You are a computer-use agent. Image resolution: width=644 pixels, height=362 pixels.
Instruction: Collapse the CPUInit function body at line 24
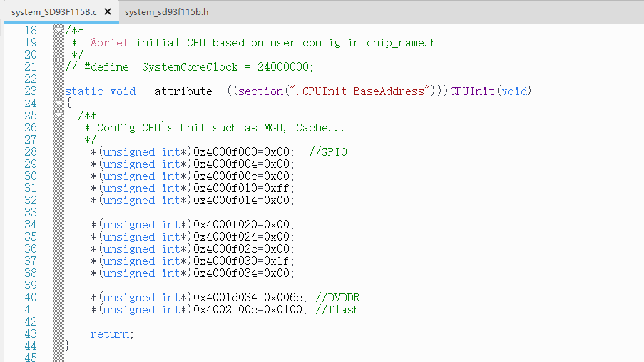[x=58, y=103]
